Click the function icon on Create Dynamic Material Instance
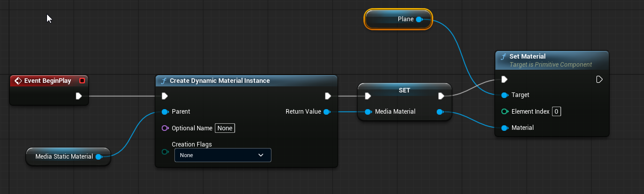This screenshot has width=644, height=194. [x=164, y=81]
